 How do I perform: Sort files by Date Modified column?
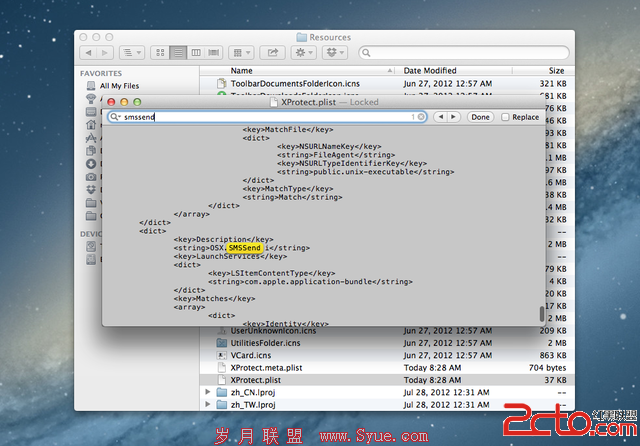coord(430,71)
